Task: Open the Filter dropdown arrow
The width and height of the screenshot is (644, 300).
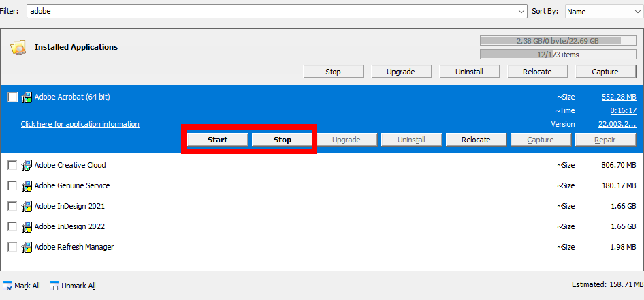Action: [x=521, y=12]
